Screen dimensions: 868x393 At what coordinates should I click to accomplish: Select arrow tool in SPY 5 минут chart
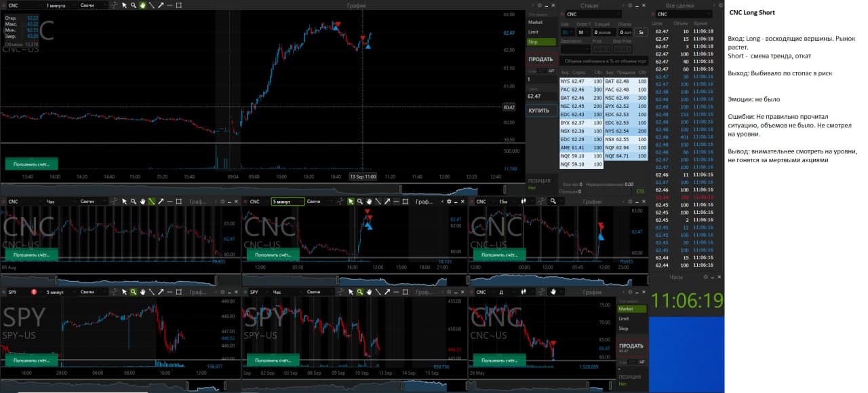pos(161,292)
